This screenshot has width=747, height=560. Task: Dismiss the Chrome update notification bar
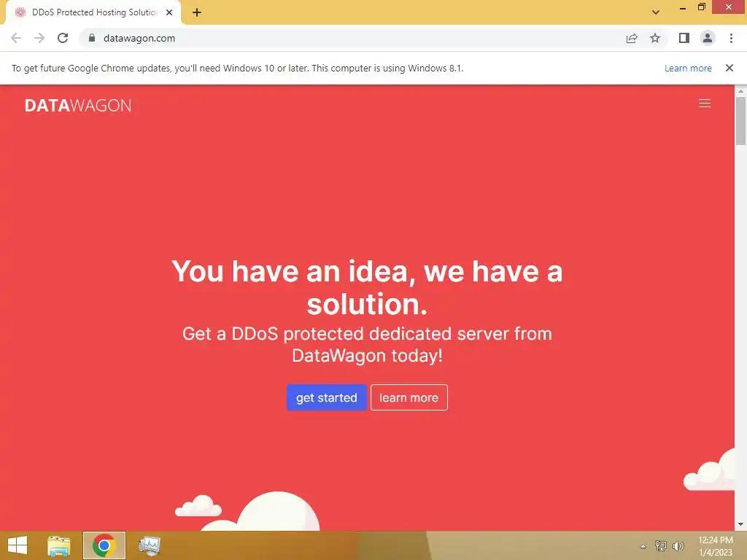[x=729, y=68]
